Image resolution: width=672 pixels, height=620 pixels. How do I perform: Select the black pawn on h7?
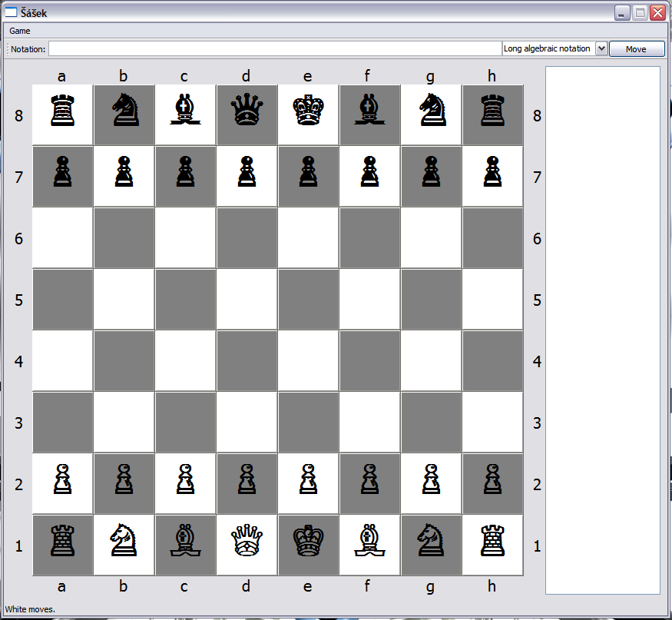coord(493,171)
